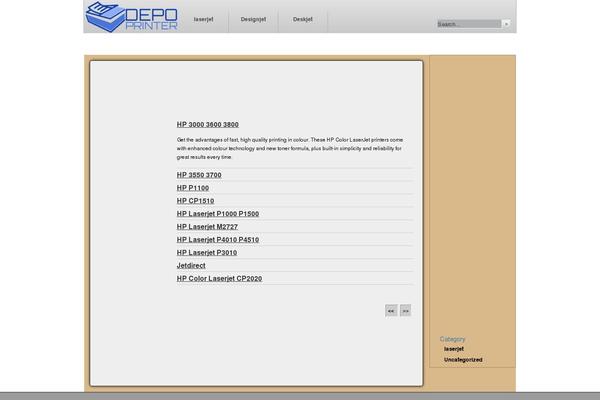
Task: Open the Deskjet menu item
Action: pyautogui.click(x=302, y=19)
